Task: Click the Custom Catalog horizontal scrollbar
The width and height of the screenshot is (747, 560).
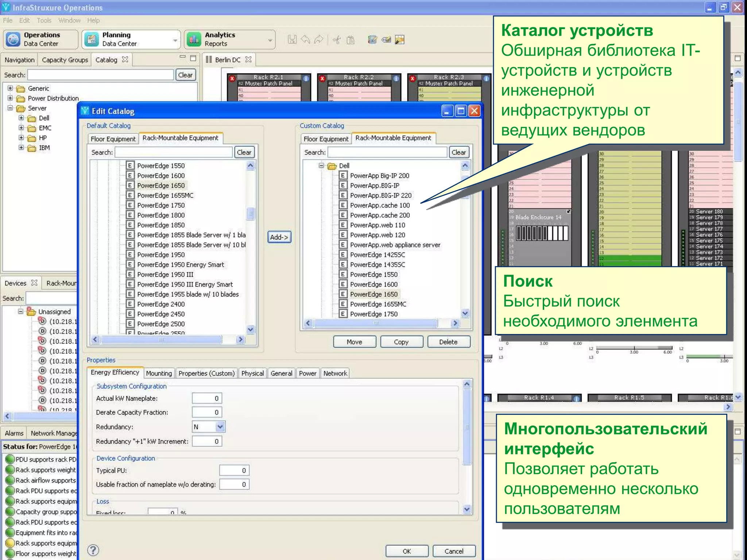Action: (376, 323)
